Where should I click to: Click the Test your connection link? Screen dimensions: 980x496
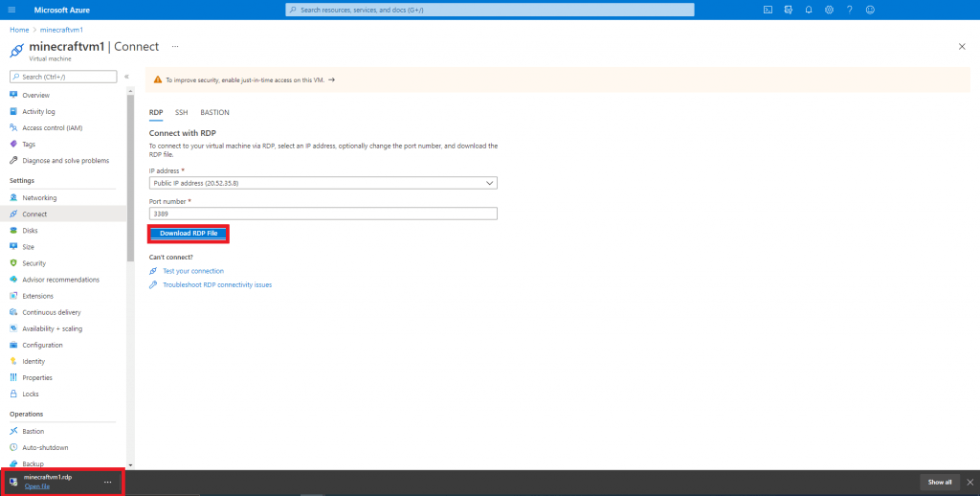click(193, 271)
